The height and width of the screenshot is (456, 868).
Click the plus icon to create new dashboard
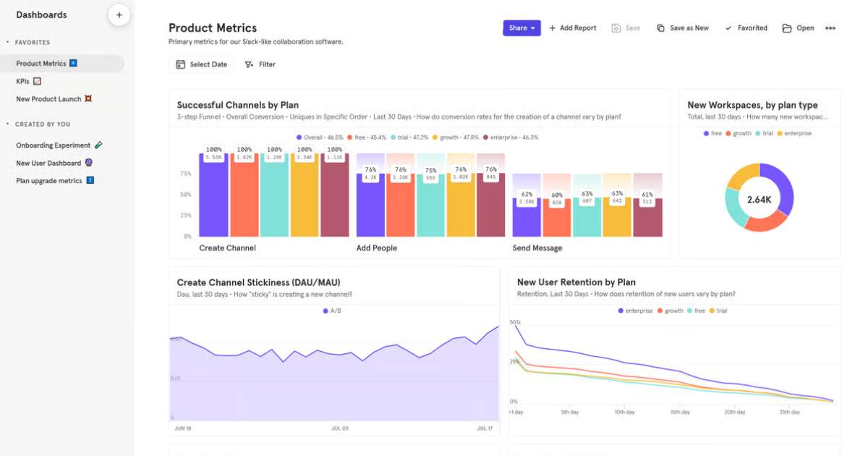(119, 15)
